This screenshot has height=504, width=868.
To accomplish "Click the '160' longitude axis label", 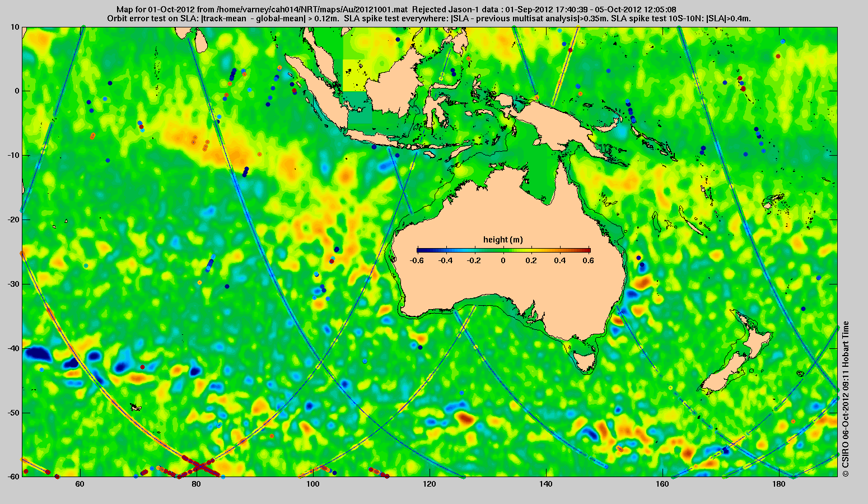I will pyautogui.click(x=662, y=484).
